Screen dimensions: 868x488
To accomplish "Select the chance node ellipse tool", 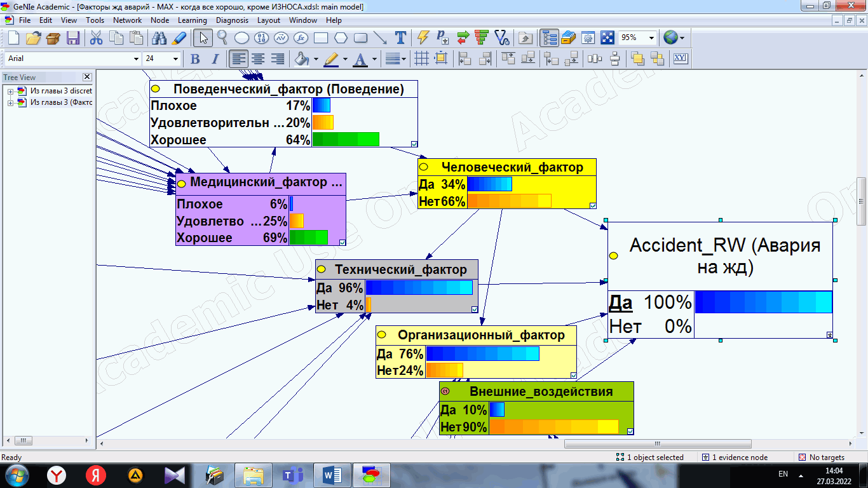I will click(242, 37).
